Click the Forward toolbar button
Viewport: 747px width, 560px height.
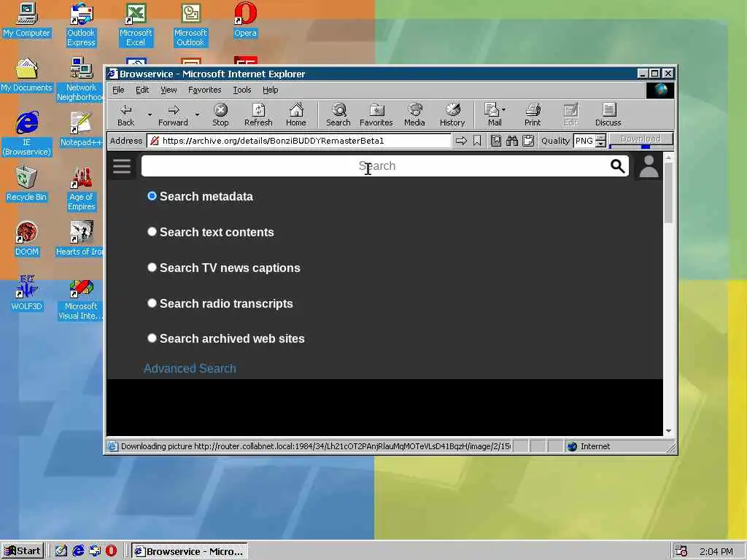(173, 115)
